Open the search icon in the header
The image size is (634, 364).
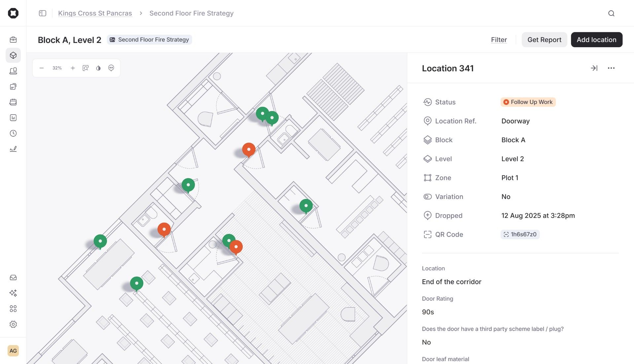pos(611,13)
